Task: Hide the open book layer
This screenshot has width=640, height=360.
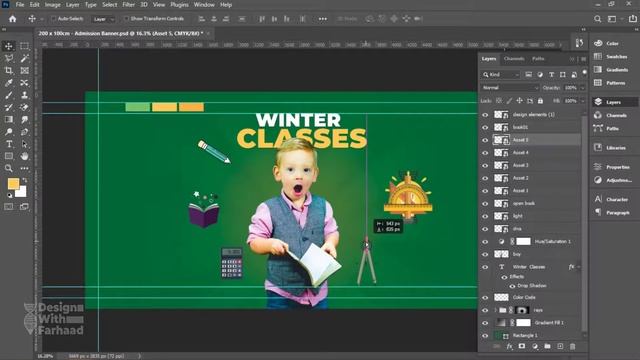Action: tap(485, 203)
